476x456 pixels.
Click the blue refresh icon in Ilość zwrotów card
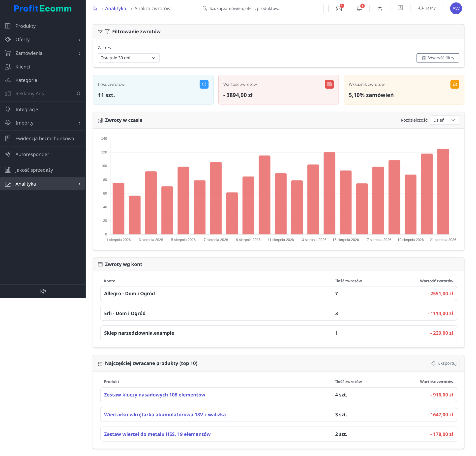[x=204, y=84]
